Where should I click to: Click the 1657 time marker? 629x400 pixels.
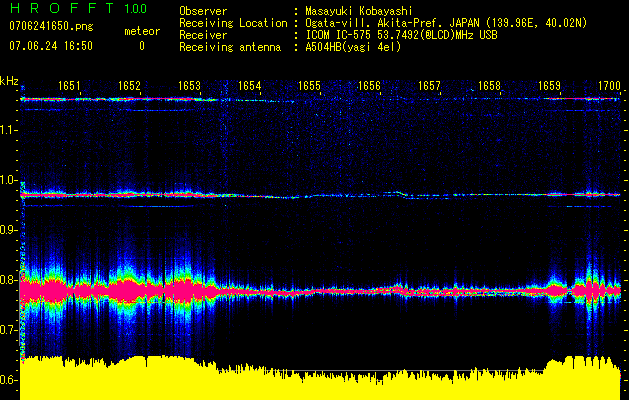coord(429,85)
